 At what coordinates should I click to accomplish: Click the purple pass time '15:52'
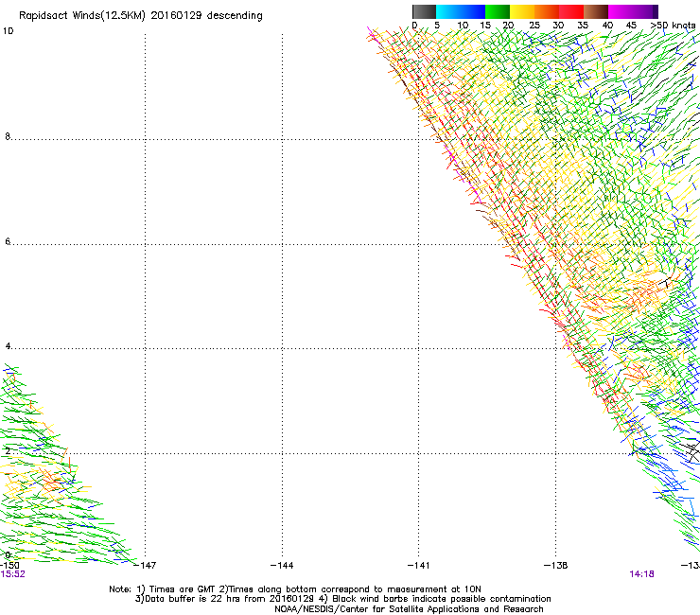tap(12, 574)
